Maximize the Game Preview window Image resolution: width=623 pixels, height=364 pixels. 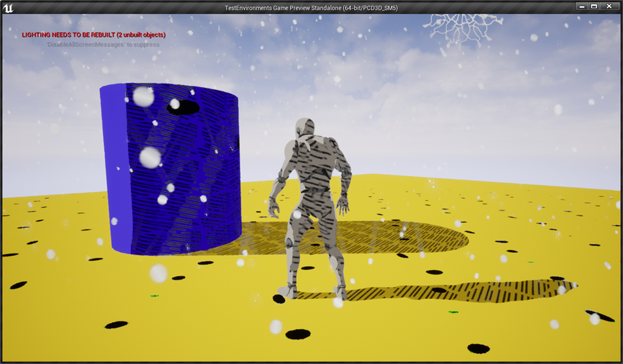594,6
